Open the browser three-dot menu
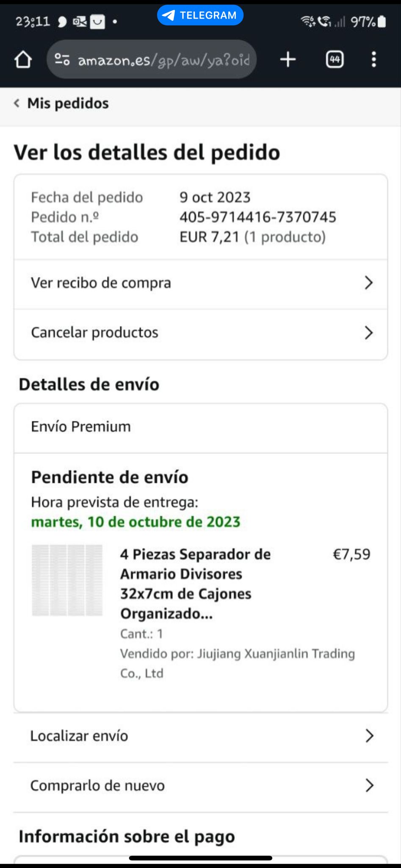This screenshot has height=868, width=401. 373,59
